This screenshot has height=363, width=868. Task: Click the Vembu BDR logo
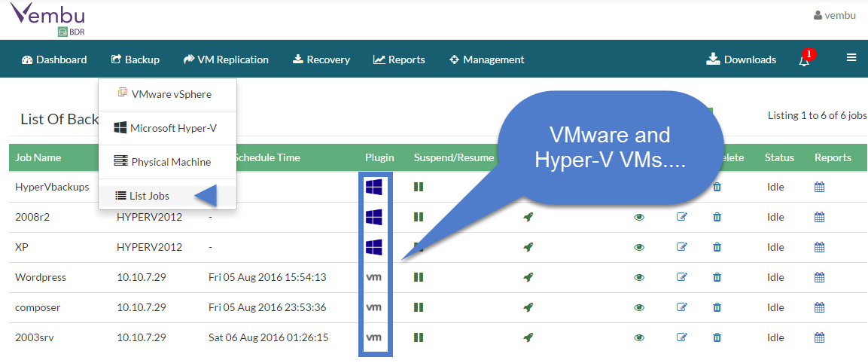pyautogui.click(x=48, y=20)
